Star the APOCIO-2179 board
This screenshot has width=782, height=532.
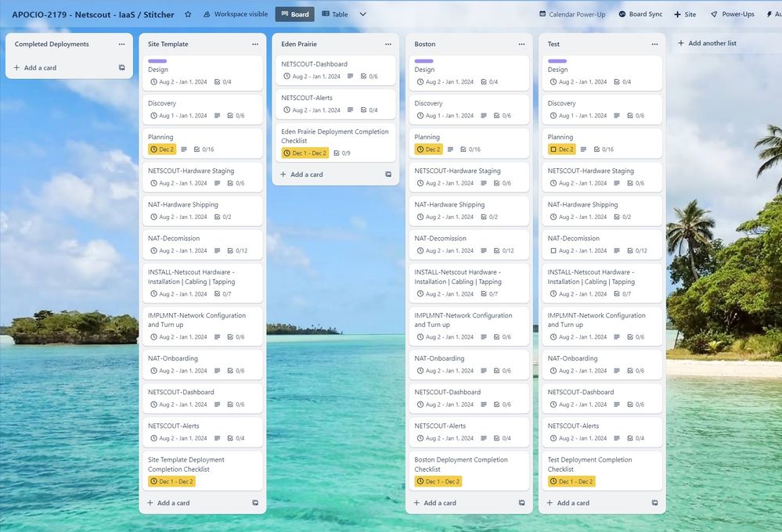click(188, 14)
